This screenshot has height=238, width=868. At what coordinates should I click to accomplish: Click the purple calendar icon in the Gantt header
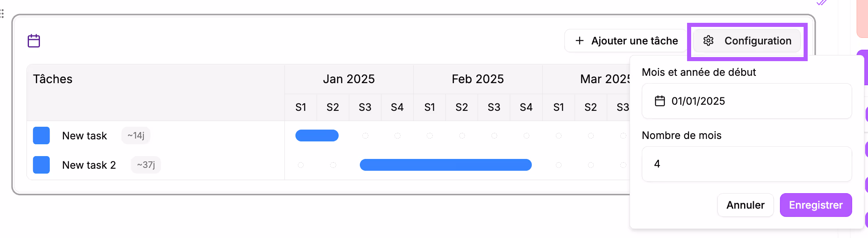(x=33, y=40)
